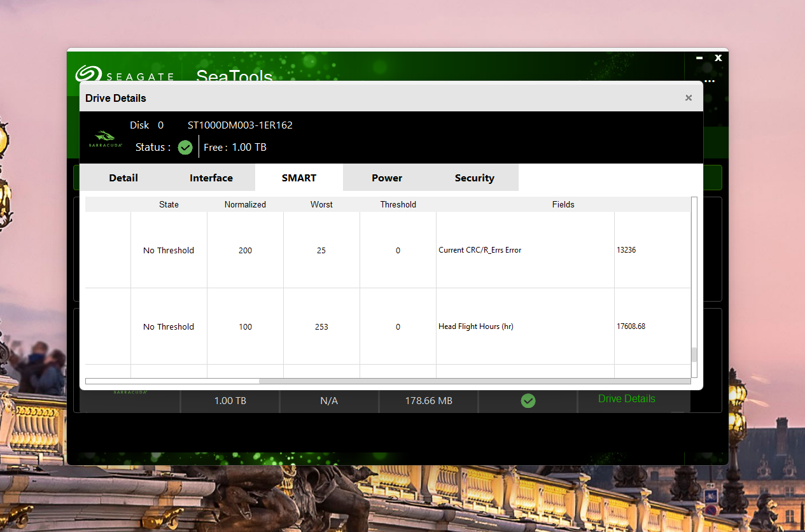
Task: Close the SeaTools application window
Action: (718, 58)
